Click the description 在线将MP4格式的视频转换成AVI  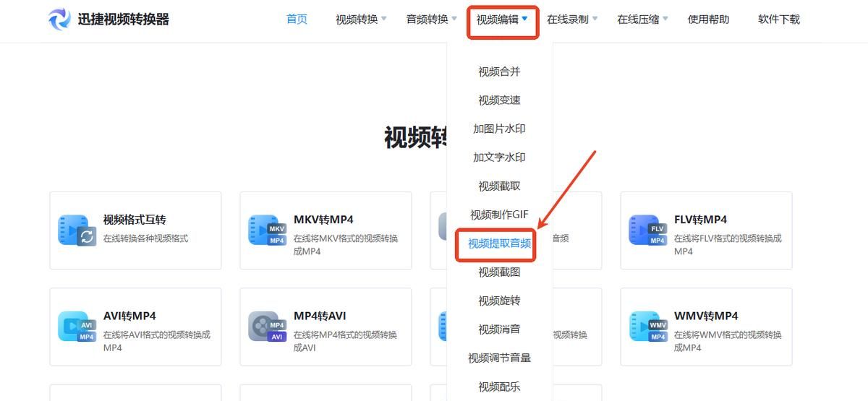pos(345,341)
